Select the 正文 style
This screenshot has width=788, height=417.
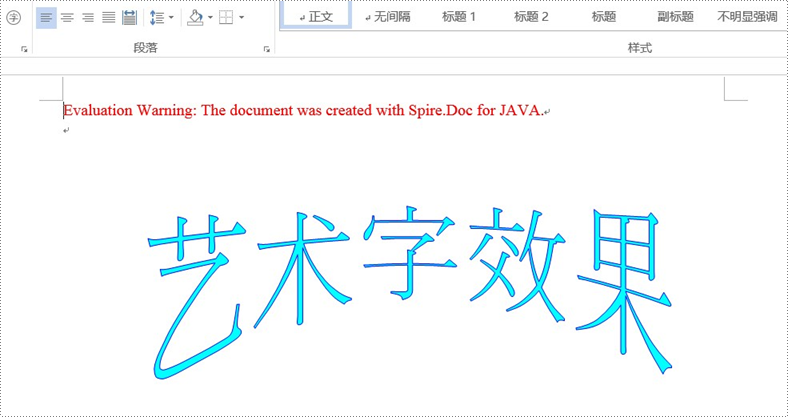coord(316,16)
